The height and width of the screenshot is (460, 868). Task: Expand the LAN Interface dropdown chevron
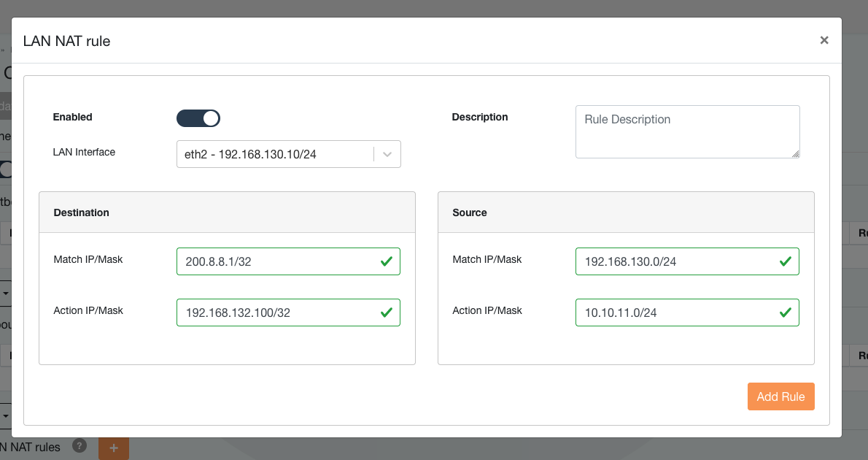[387, 154]
